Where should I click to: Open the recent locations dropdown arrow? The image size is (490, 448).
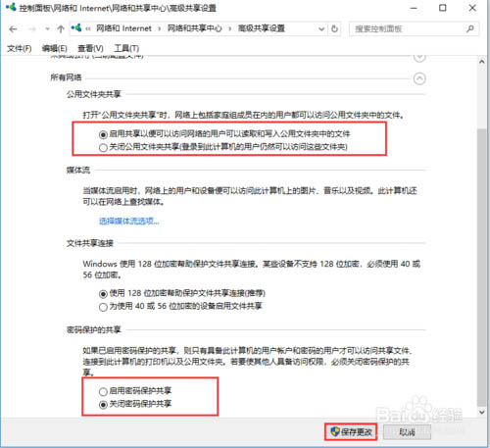pyautogui.click(x=48, y=29)
